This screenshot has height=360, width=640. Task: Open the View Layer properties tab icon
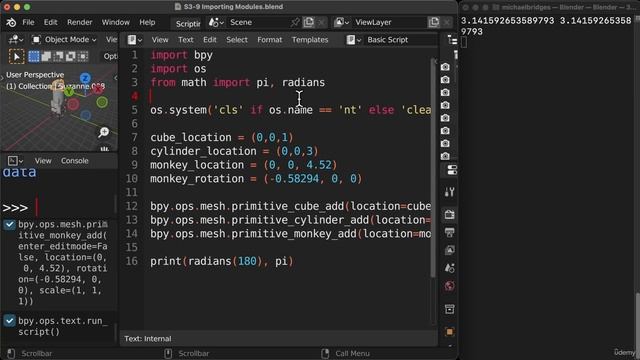(x=449, y=250)
